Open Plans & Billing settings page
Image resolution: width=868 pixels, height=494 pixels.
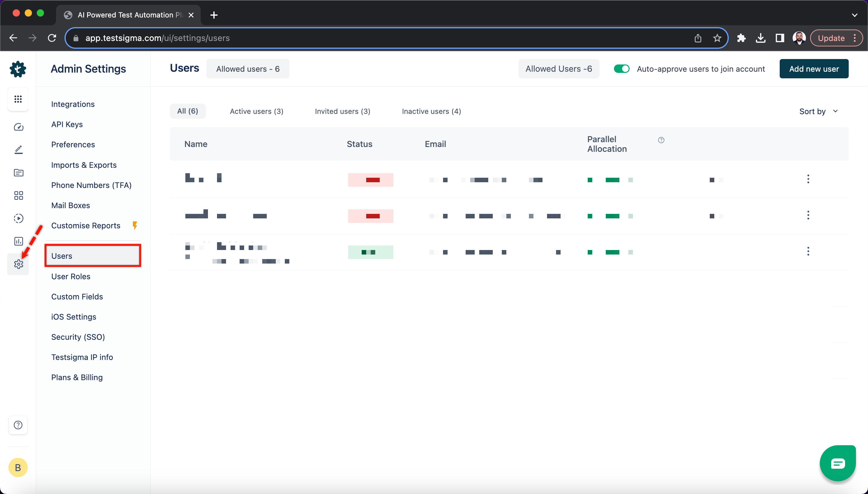pos(77,377)
